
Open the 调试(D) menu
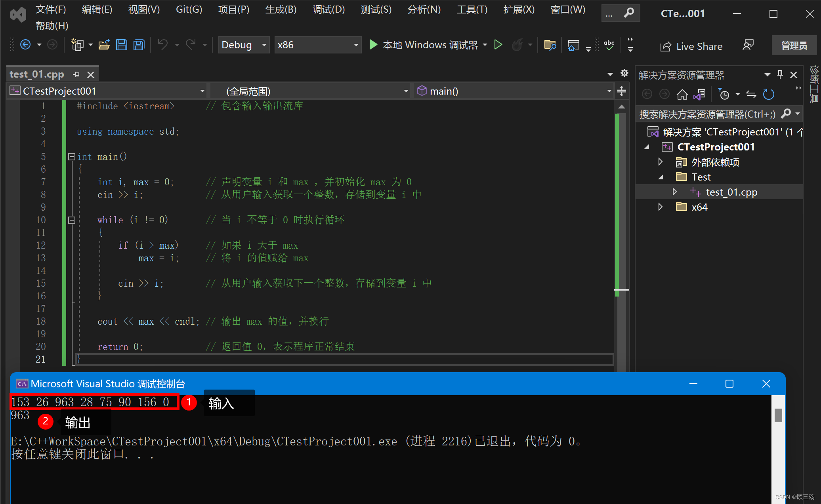[328, 10]
